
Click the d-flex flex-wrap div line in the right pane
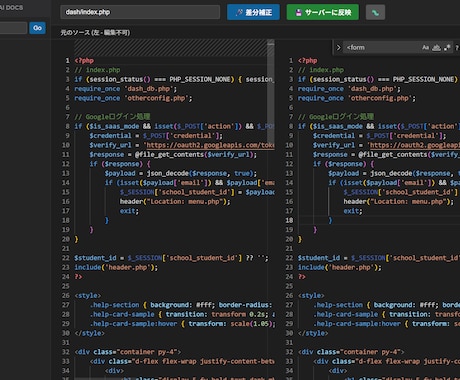[386, 361]
